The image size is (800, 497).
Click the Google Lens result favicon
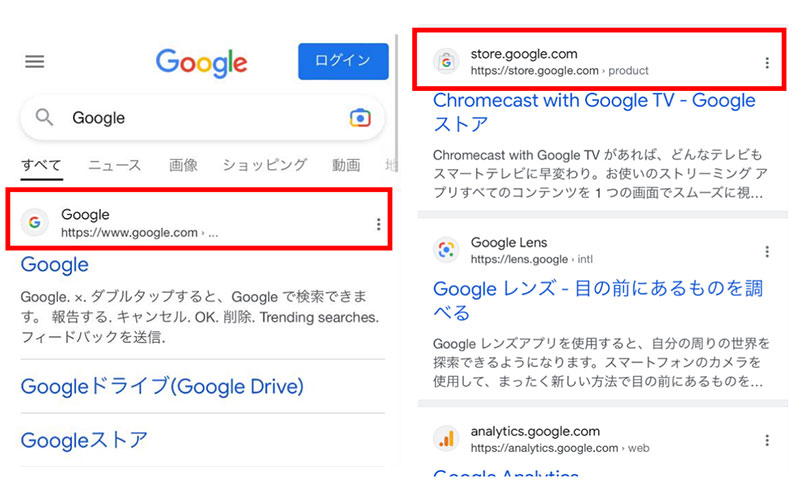click(x=446, y=250)
